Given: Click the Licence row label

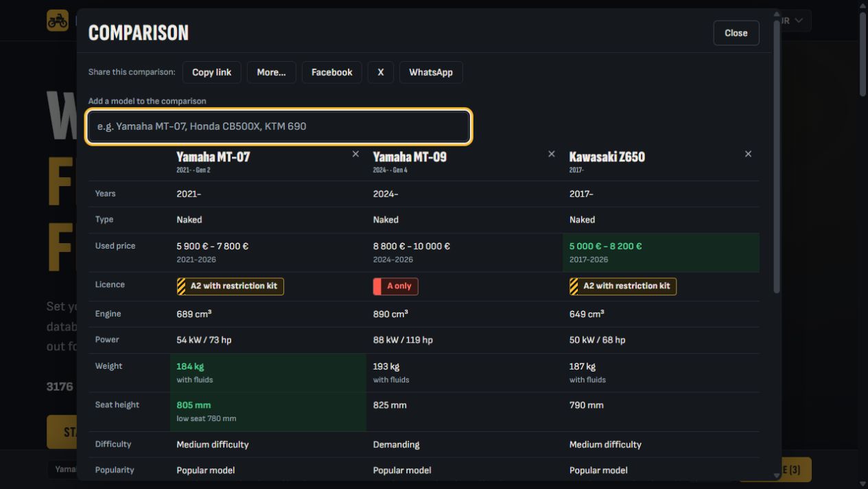Looking at the screenshot, I should coord(110,284).
